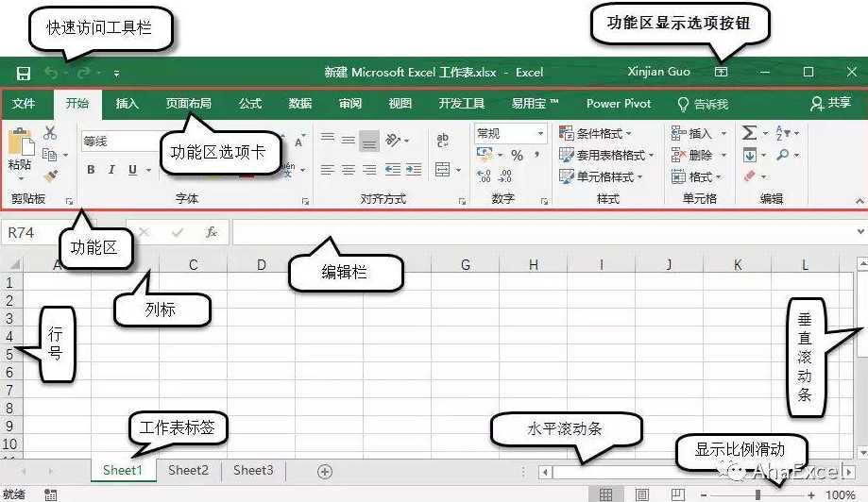
Task: Select the Sheet2 worksheet tab
Action: (x=188, y=471)
